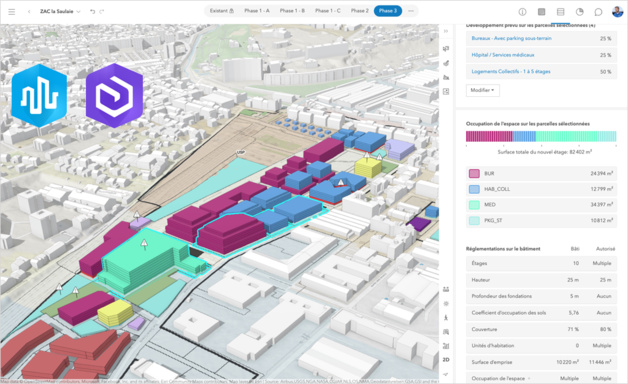This screenshot has width=628, height=384.
Task: Open the daylight sun tool
Action: [446, 304]
